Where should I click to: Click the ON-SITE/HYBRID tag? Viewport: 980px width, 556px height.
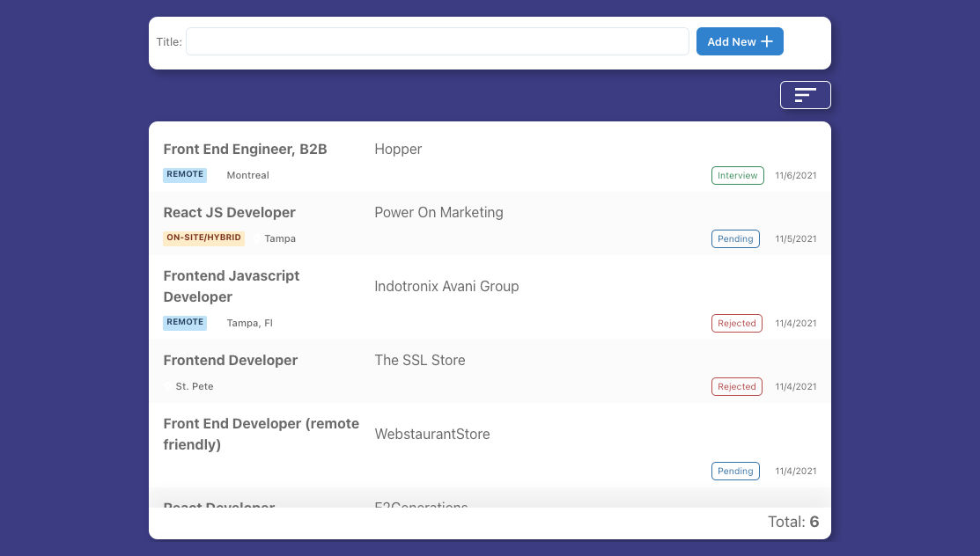point(203,238)
